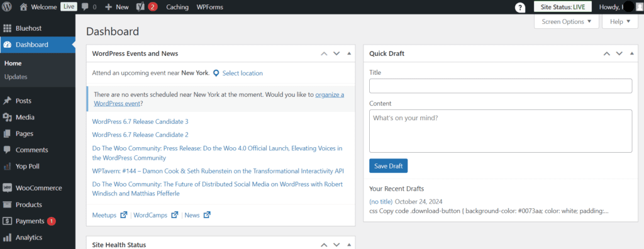Image resolution: width=644 pixels, height=249 pixels.
Task: Open the News external link
Action: point(197,215)
